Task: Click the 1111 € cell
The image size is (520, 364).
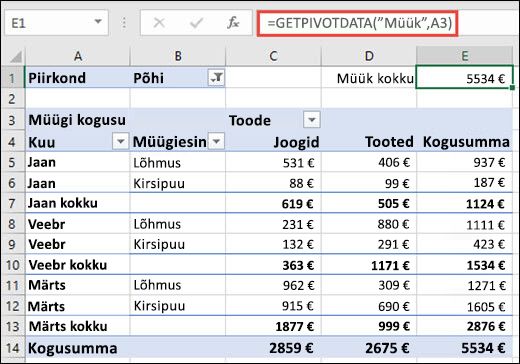Action: (464, 225)
